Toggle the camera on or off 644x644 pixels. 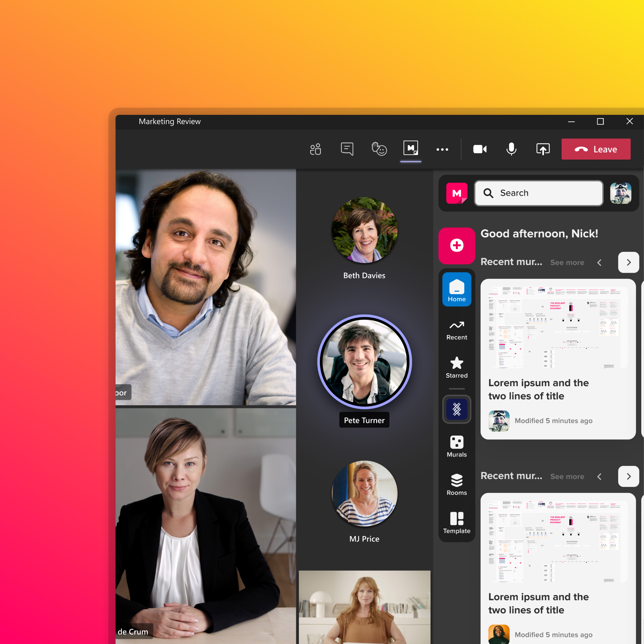tap(480, 149)
